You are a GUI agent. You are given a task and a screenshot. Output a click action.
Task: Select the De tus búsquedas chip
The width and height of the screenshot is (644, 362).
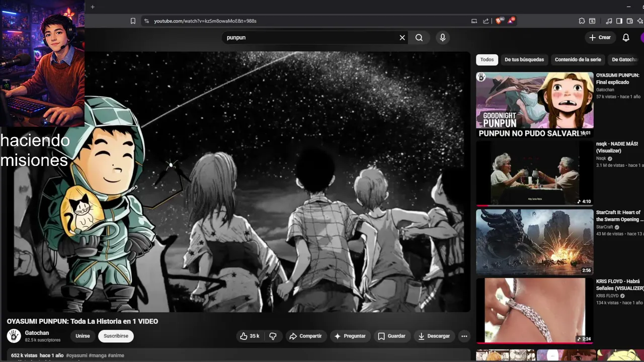pyautogui.click(x=524, y=60)
